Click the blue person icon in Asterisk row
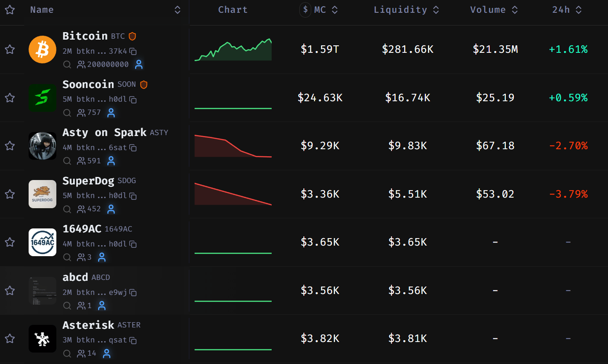 click(x=107, y=353)
